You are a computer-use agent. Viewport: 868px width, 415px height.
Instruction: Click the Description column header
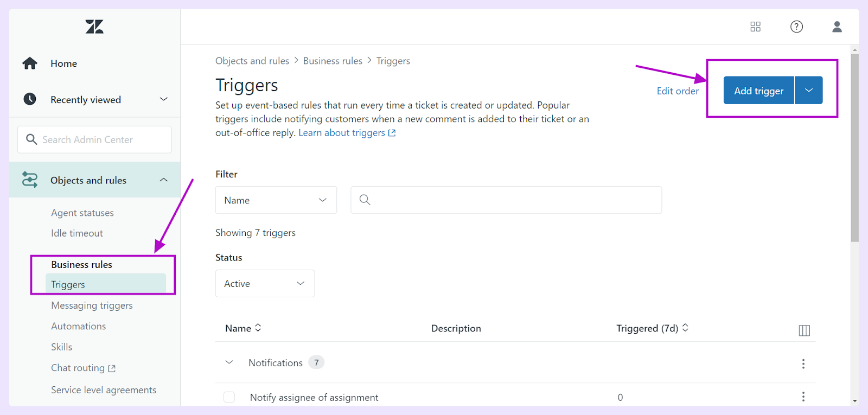(x=456, y=328)
